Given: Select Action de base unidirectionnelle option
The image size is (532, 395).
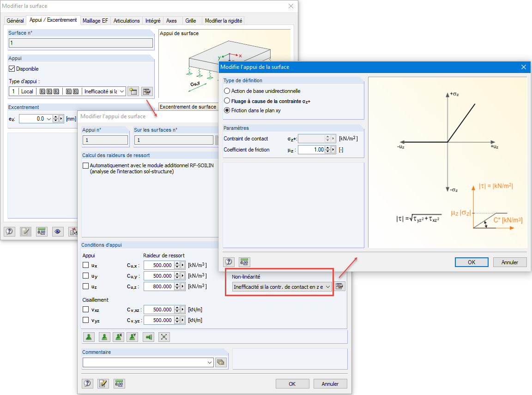Looking at the screenshot, I should coord(227,91).
